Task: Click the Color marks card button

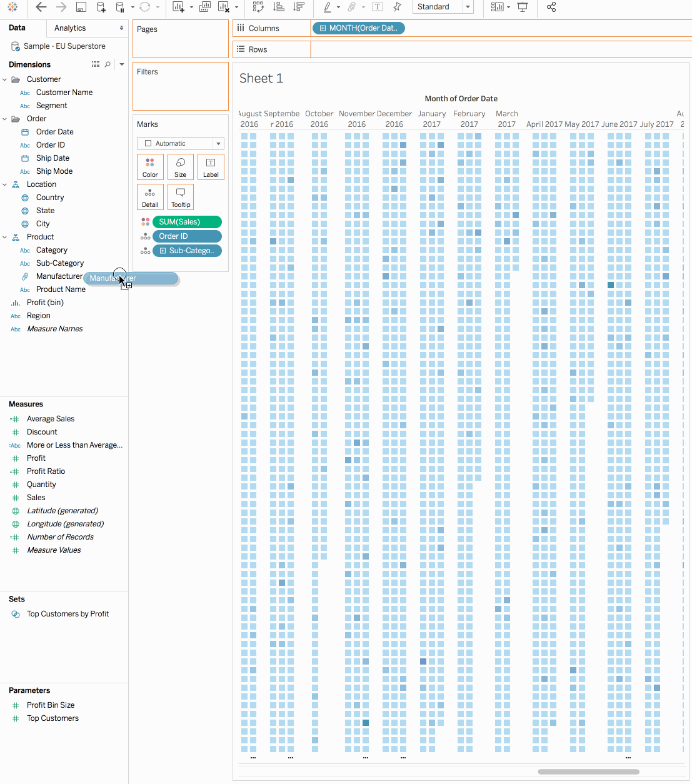Action: click(x=150, y=167)
